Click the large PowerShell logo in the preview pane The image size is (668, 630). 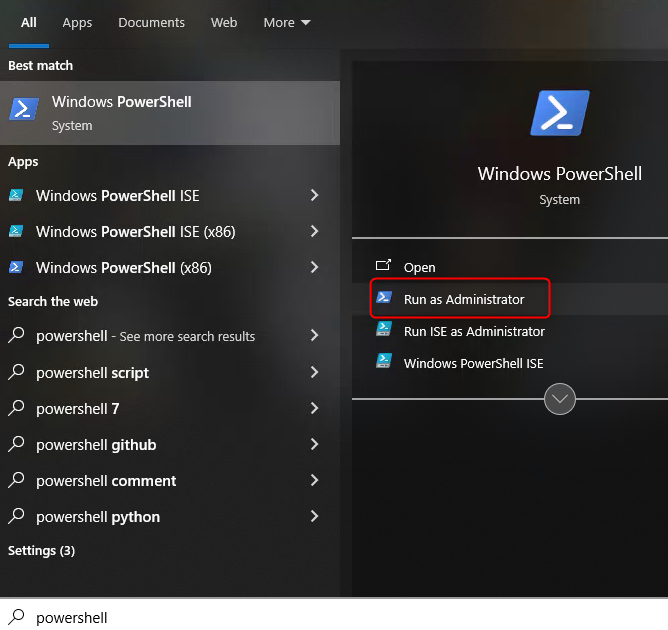coord(560,113)
